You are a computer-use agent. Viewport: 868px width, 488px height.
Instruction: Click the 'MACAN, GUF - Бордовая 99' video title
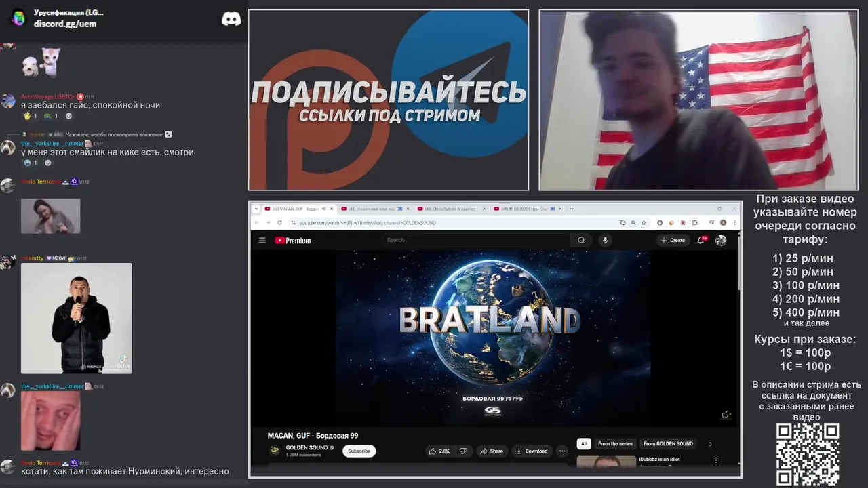[x=313, y=436]
